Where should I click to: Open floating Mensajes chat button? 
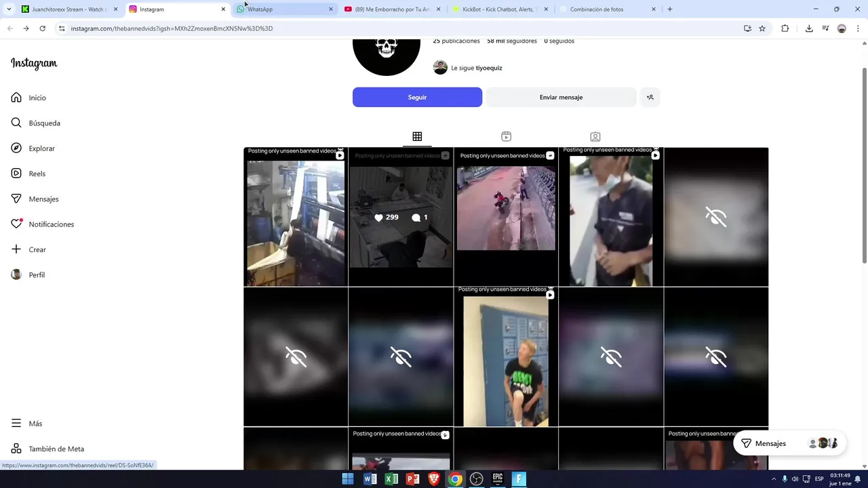tap(789, 443)
